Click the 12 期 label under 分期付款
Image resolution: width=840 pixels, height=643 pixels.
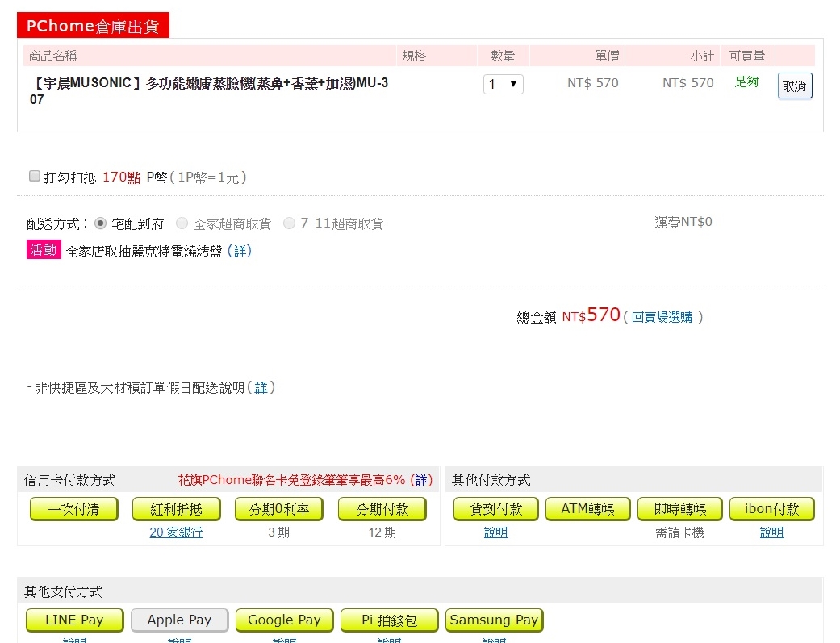click(382, 532)
